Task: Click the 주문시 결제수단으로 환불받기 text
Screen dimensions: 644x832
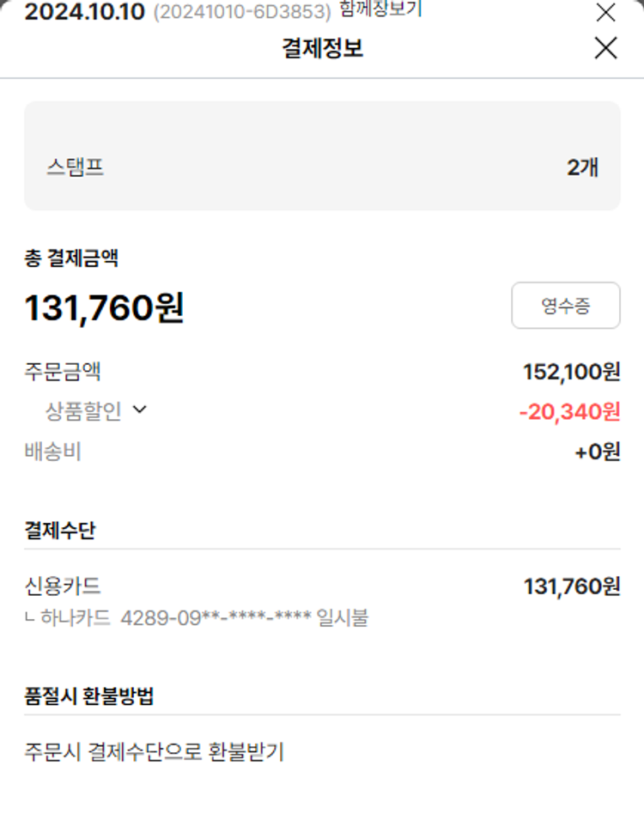Action: pyautogui.click(x=154, y=752)
